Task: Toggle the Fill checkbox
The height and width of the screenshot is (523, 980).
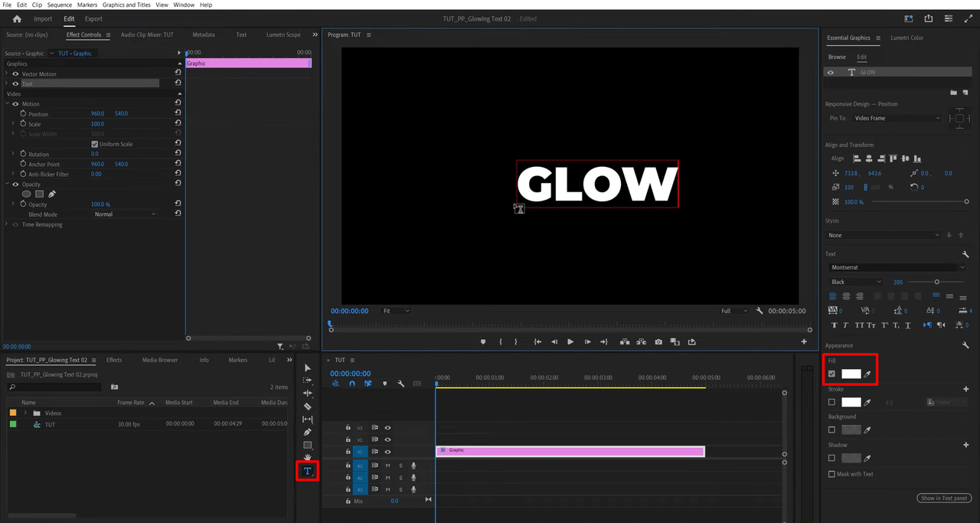Action: point(832,374)
